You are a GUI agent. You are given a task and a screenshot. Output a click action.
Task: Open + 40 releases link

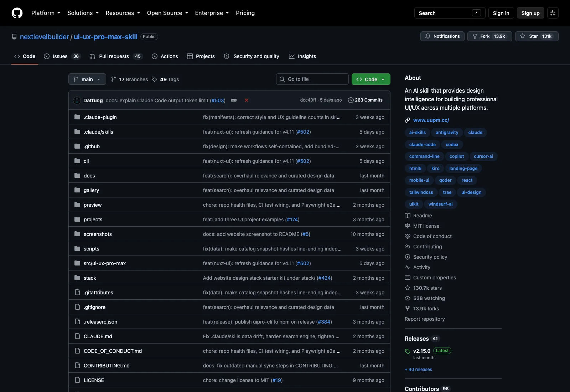pos(418,370)
